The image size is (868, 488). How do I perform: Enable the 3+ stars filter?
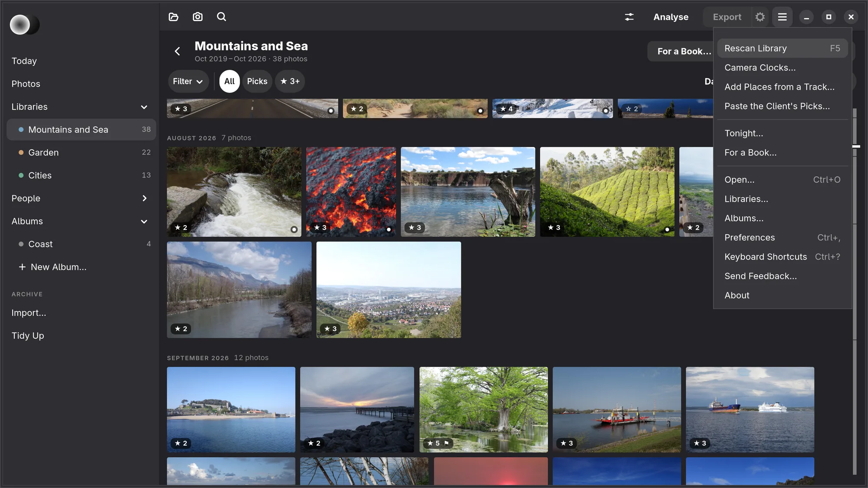pos(290,81)
